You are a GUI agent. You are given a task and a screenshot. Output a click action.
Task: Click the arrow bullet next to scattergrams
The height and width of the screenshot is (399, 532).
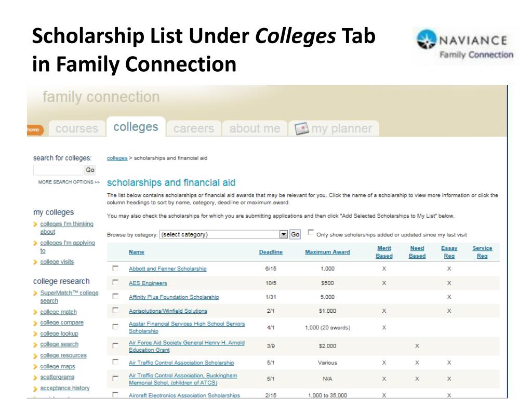click(x=35, y=377)
